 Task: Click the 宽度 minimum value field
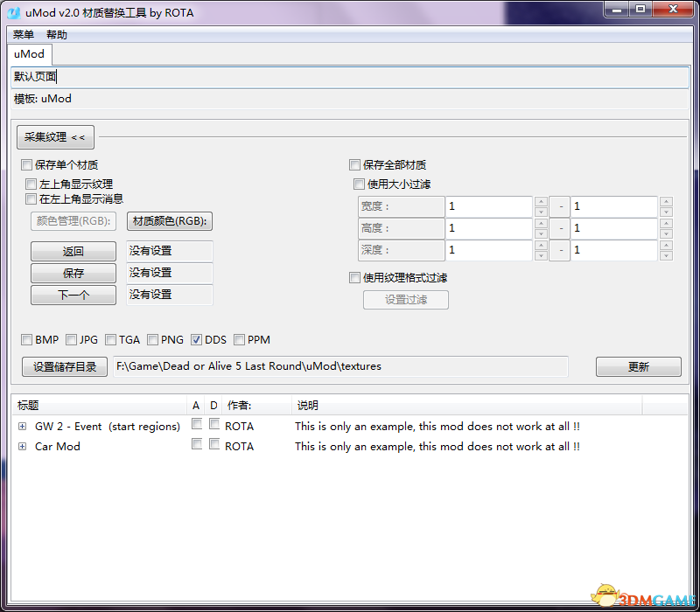click(x=489, y=206)
